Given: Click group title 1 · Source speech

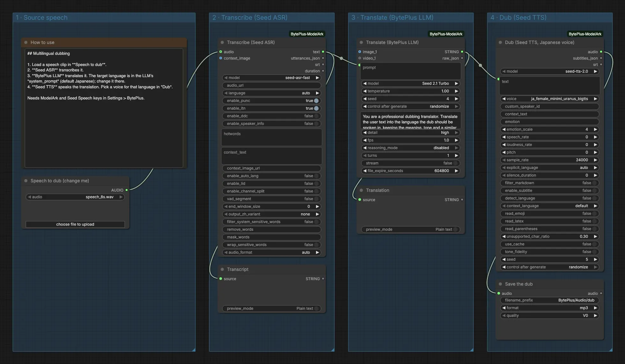Looking at the screenshot, I should [42, 18].
